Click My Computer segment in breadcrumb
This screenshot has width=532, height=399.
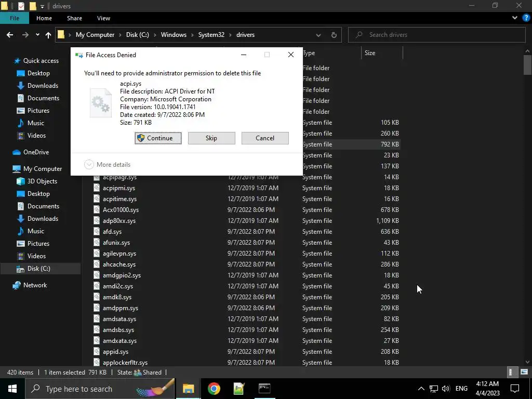click(95, 35)
